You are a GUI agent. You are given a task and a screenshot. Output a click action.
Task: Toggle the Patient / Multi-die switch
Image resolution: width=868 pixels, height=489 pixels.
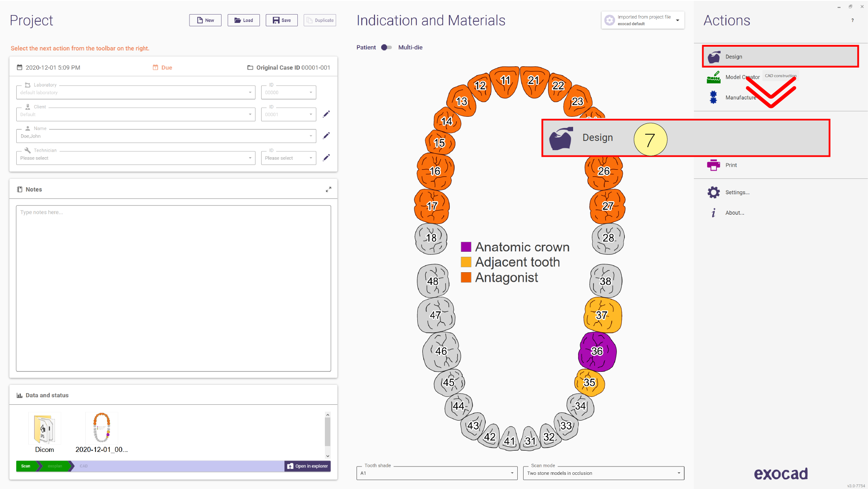click(387, 48)
